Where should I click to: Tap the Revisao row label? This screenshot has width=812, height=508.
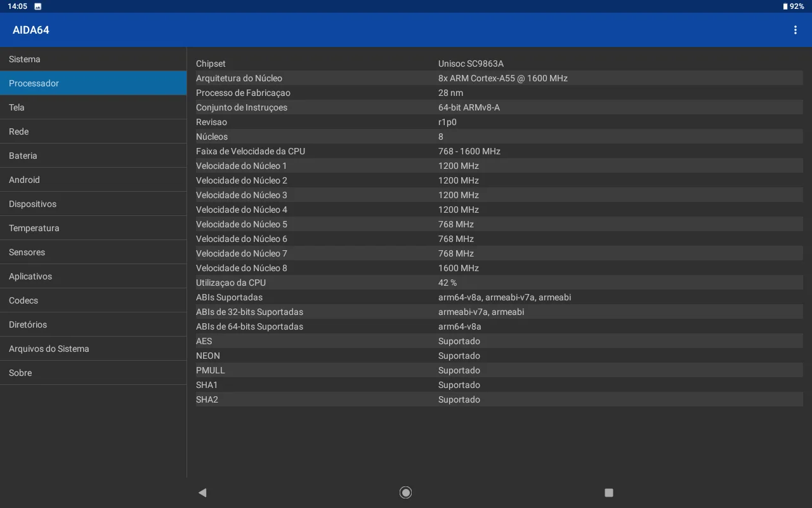211,122
